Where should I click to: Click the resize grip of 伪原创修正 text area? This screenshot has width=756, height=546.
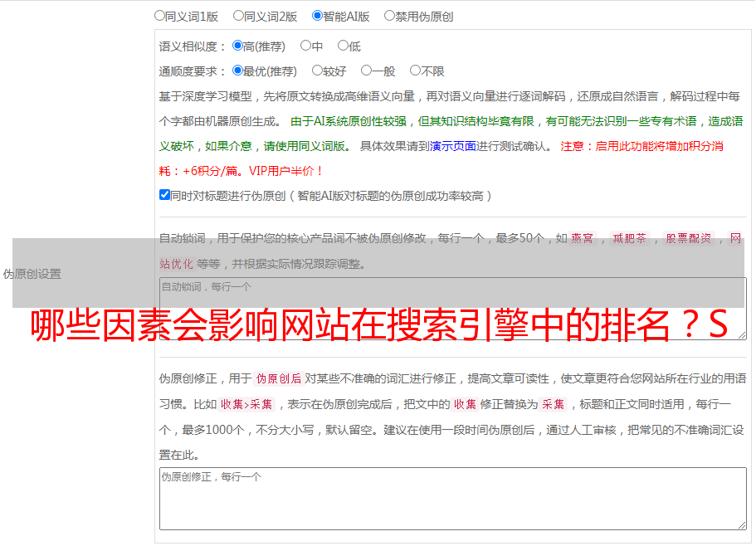tap(742, 525)
